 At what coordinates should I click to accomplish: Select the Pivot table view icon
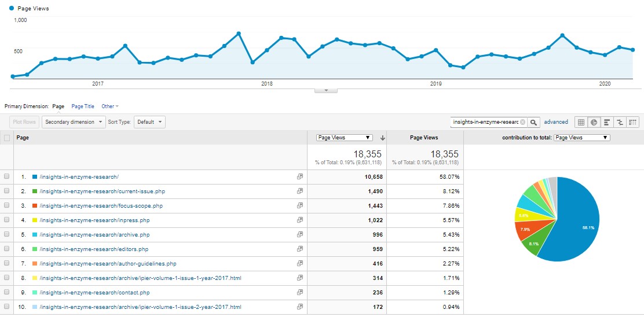[633, 122]
